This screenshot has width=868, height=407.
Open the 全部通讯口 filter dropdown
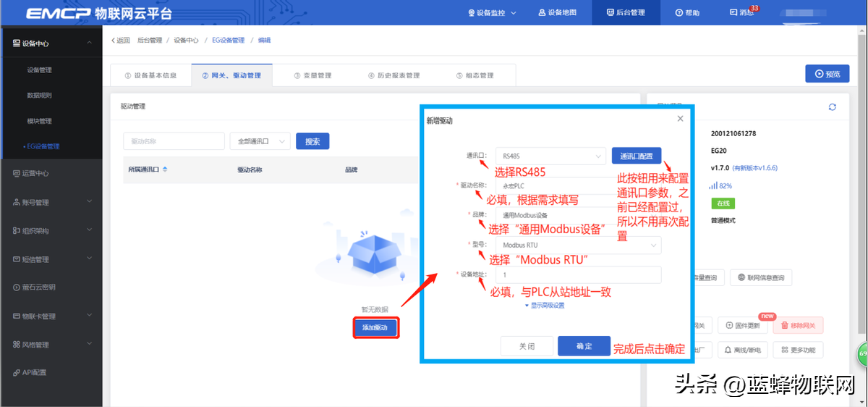pos(260,141)
